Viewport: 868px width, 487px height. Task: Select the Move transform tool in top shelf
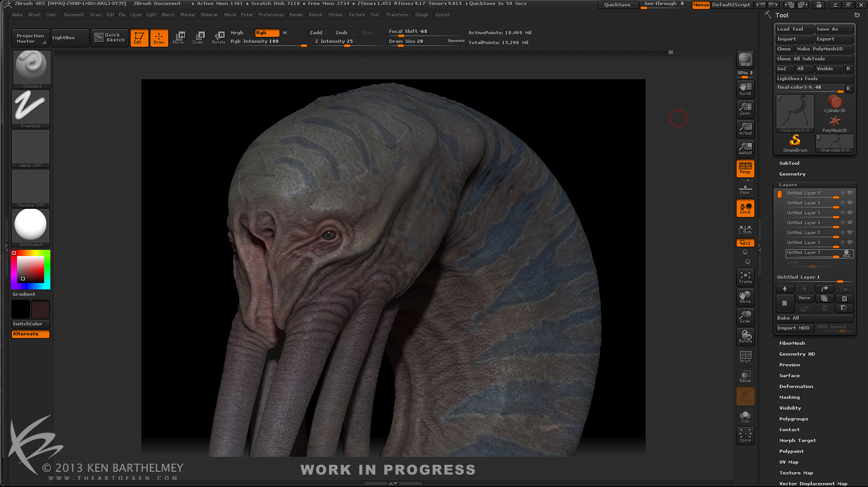(x=178, y=38)
